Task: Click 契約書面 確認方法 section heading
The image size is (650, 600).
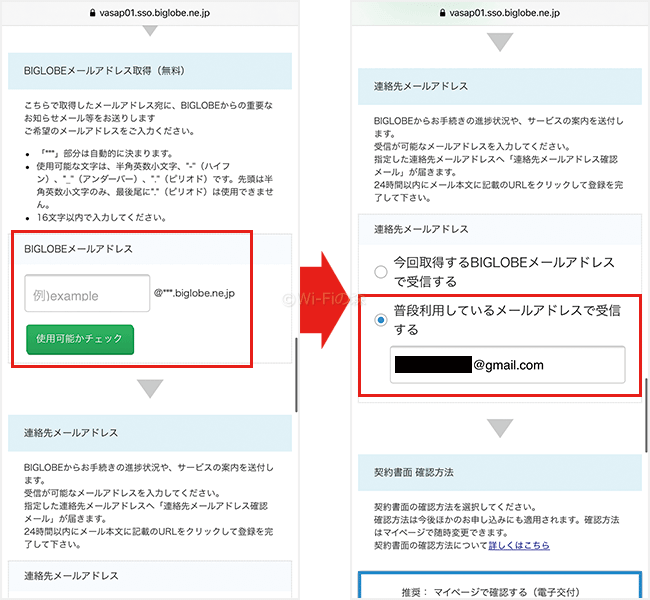Action: pos(414,472)
